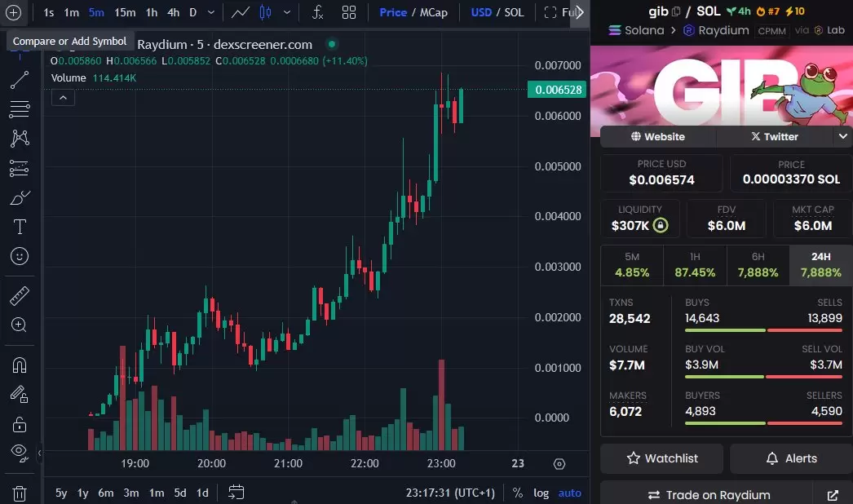Toggle the auto scale option
853x504 pixels.
[x=569, y=493]
